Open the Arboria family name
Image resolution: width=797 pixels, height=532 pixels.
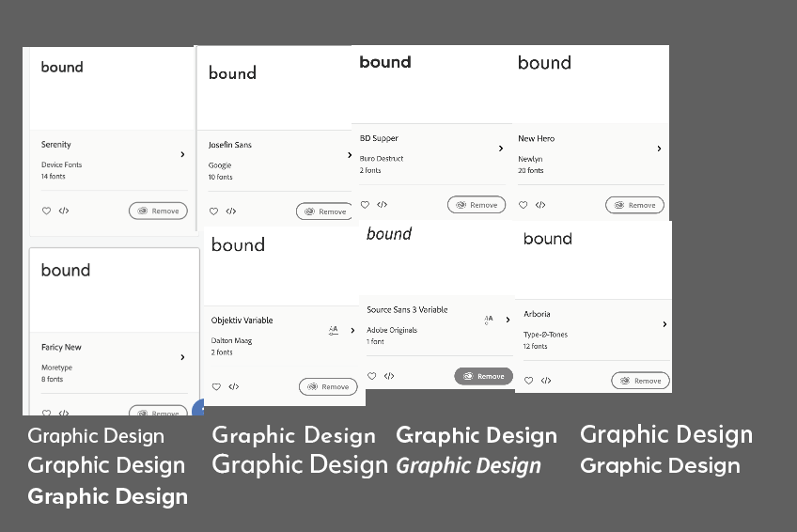click(x=537, y=314)
